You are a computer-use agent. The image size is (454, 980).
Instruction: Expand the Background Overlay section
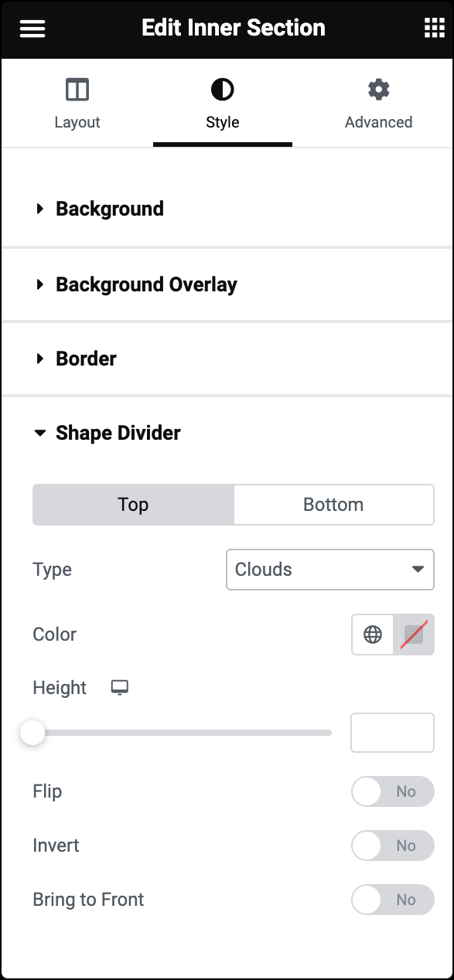pos(146,284)
